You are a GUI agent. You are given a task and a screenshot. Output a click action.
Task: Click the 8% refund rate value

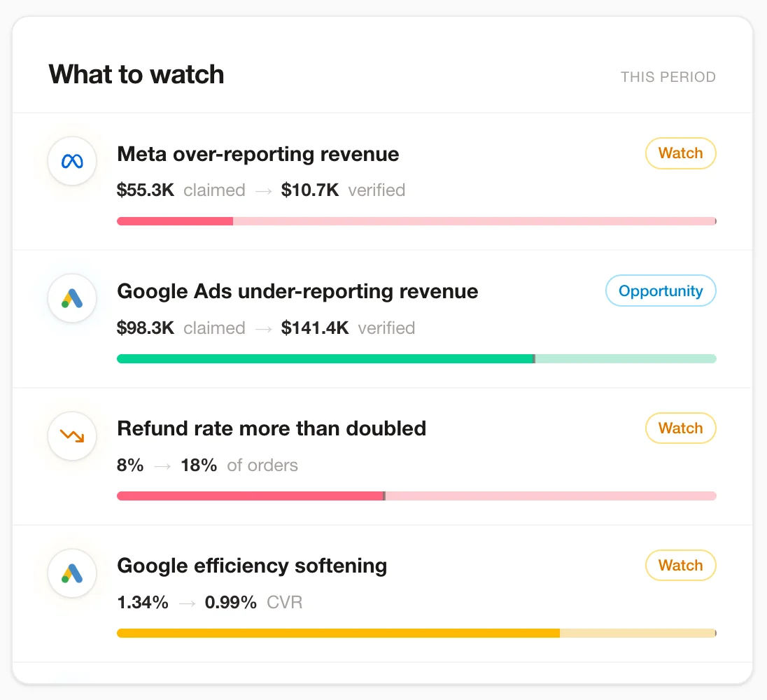click(x=130, y=465)
